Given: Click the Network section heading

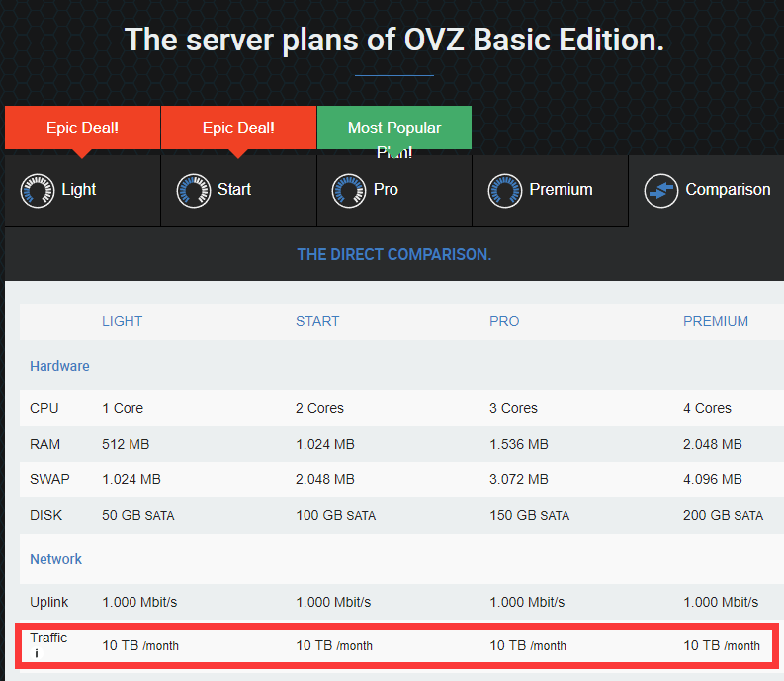Looking at the screenshot, I should (x=55, y=559).
